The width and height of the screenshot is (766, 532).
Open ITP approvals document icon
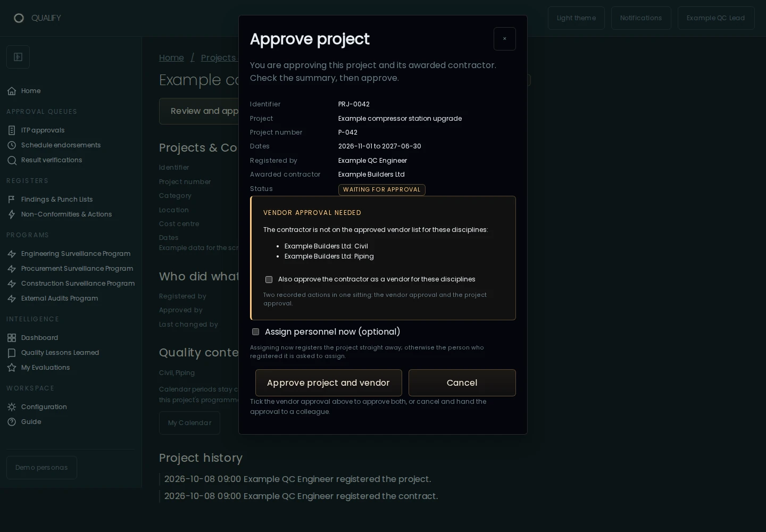pyautogui.click(x=12, y=130)
